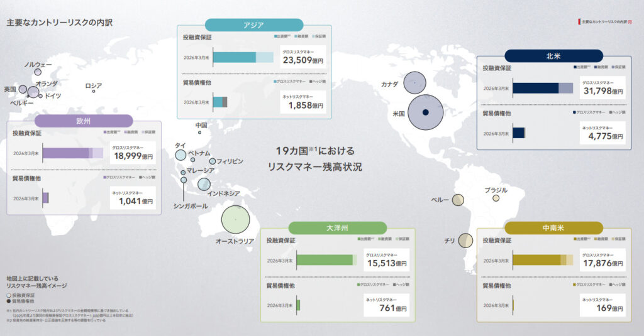Select the 欧州 region tab

click(84, 121)
